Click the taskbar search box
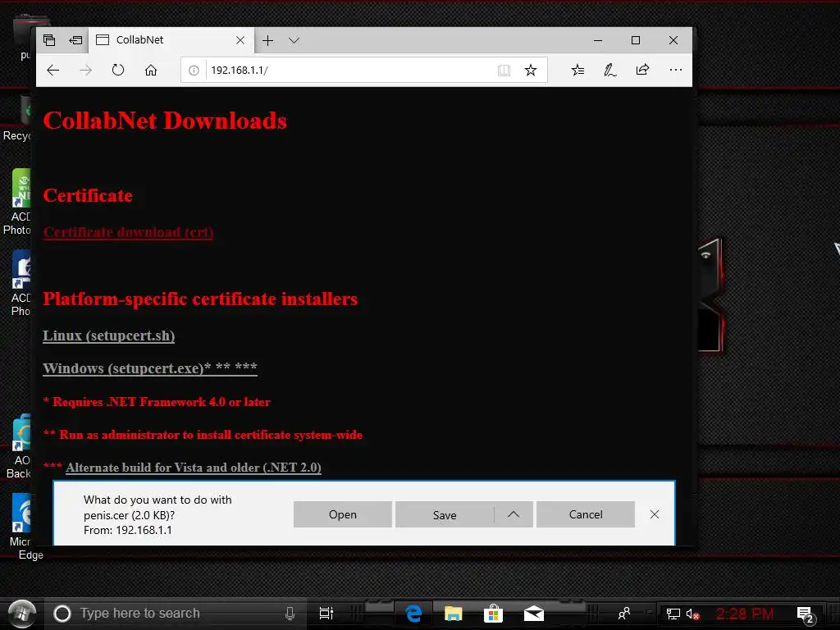Image resolution: width=840 pixels, height=630 pixels. point(176,614)
